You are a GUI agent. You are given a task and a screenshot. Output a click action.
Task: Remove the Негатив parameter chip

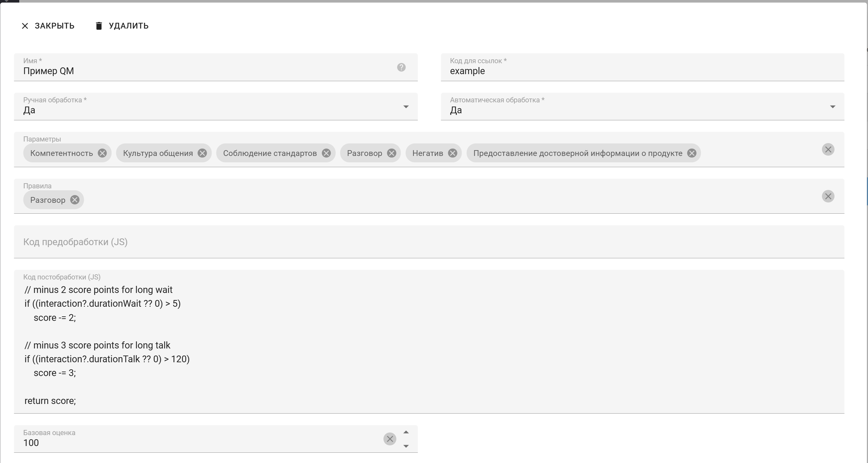pos(453,153)
